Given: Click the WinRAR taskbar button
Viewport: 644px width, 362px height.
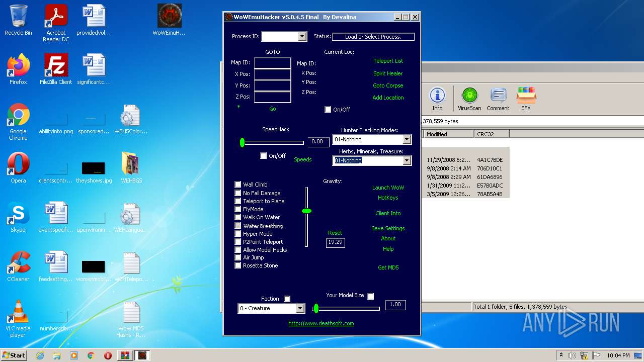Looking at the screenshot, I should click(125, 355).
